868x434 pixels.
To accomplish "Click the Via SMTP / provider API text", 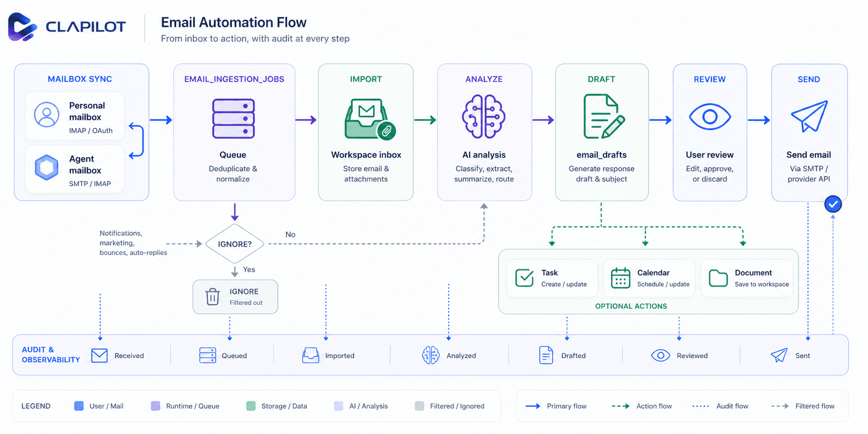I will (x=809, y=174).
